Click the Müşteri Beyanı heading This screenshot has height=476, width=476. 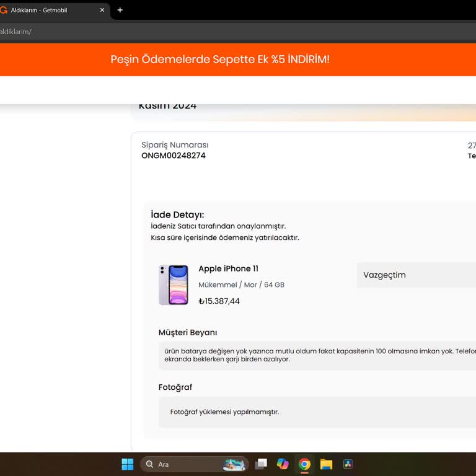click(188, 332)
